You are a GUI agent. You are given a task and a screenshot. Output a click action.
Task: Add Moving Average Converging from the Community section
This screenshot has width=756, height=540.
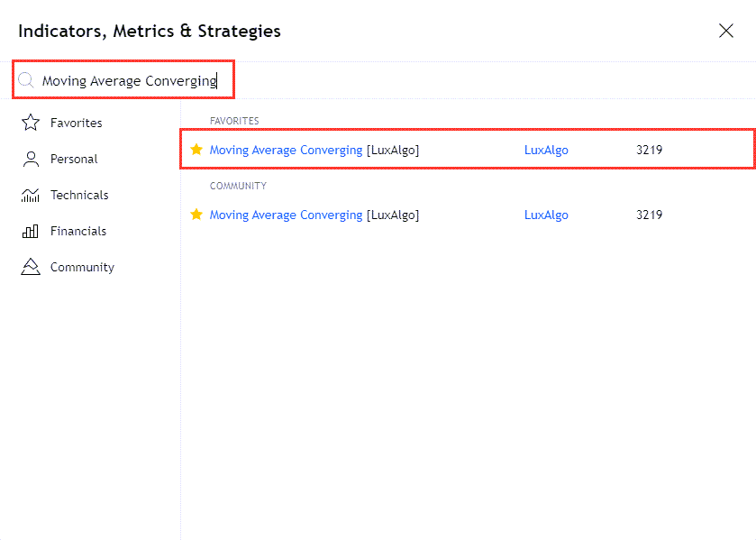pos(286,215)
